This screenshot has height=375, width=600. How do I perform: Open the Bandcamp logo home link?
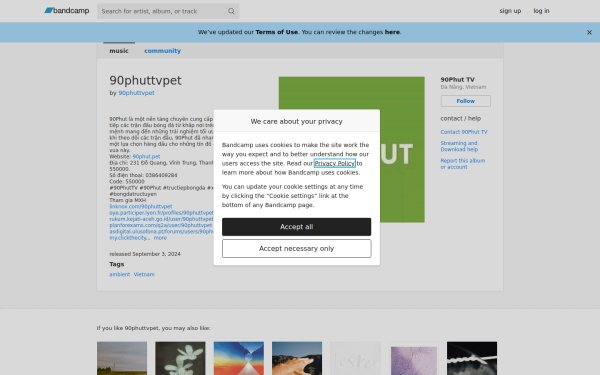point(67,11)
